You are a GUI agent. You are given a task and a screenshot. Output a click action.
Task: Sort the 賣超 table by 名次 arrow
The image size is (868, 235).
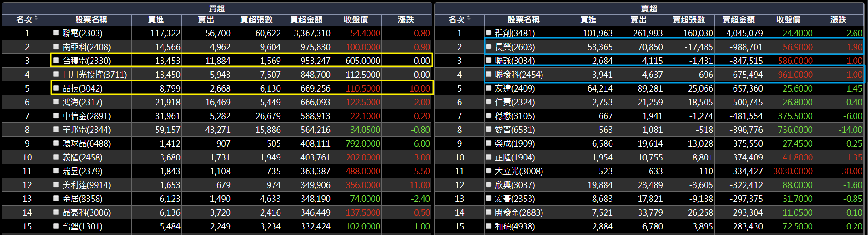[x=468, y=18]
